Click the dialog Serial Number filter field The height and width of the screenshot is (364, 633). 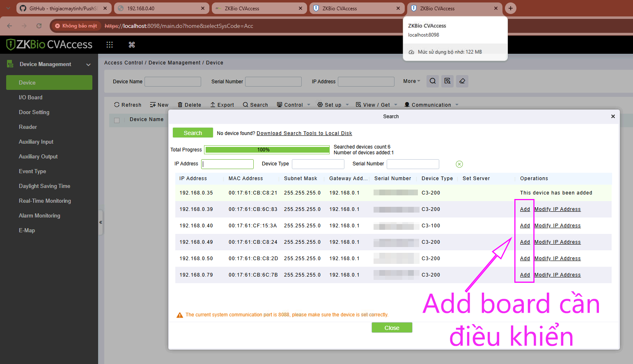(x=413, y=164)
